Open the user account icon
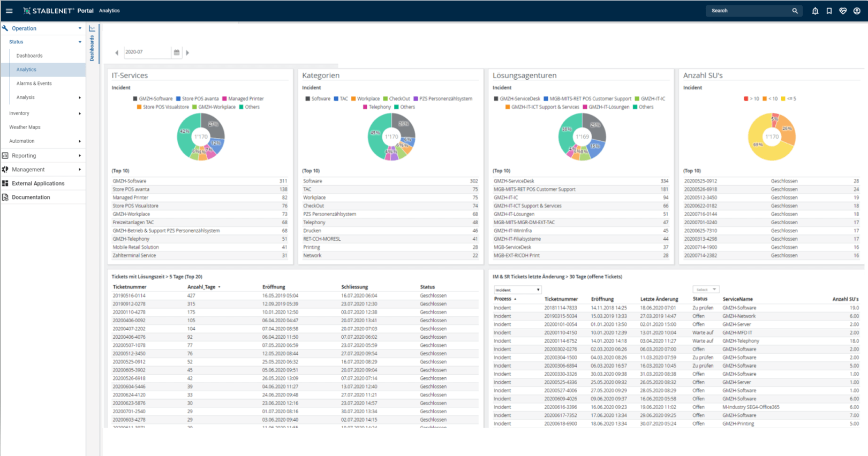The image size is (868, 456). coord(857,11)
